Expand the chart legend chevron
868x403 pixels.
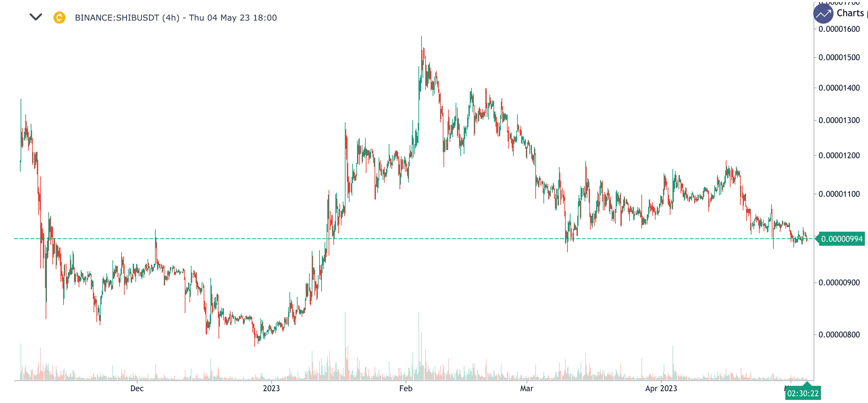click(36, 17)
